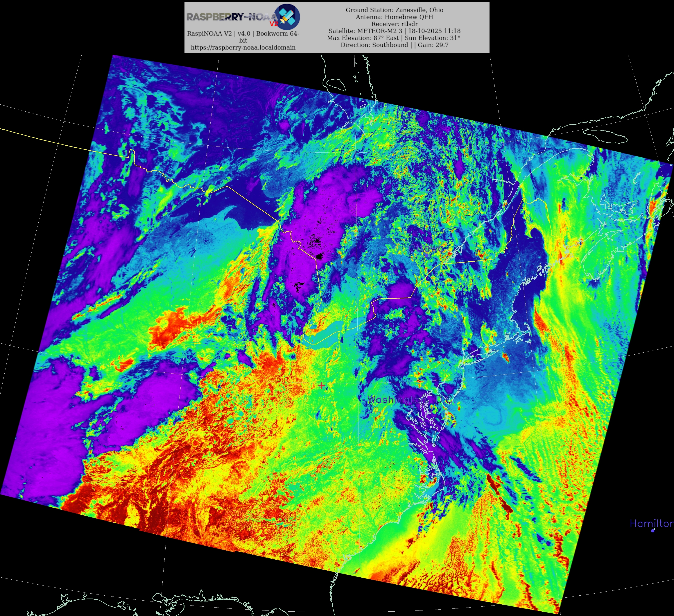The width and height of the screenshot is (674, 616).
Task: Click the Direction Southbound and Gain line
Action: (395, 45)
